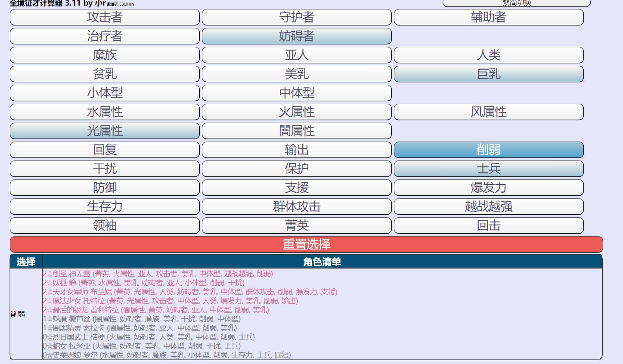Enable the 越战越强 tag
Viewport: 623px width, 364px height.
point(489,207)
